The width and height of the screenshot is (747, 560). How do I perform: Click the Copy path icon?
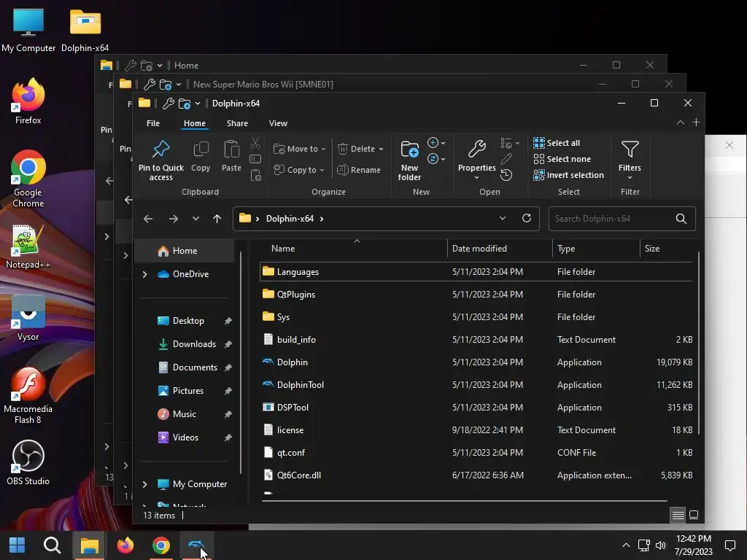point(255,159)
